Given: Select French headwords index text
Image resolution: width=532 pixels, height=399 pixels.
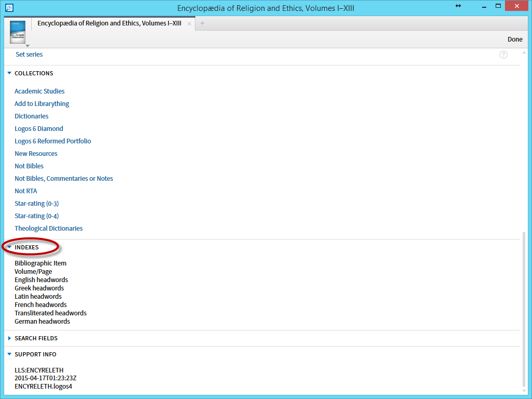Looking at the screenshot, I should tap(41, 304).
